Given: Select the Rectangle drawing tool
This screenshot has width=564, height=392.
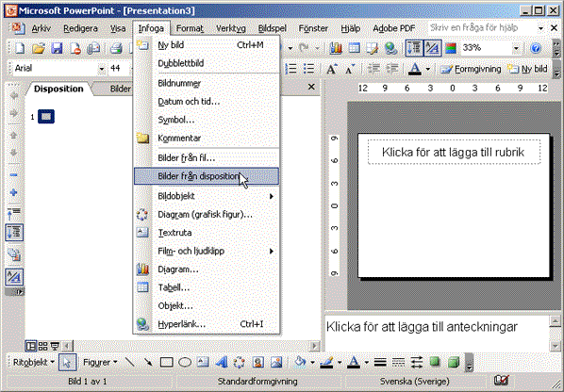Looking at the screenshot, I should (x=166, y=362).
